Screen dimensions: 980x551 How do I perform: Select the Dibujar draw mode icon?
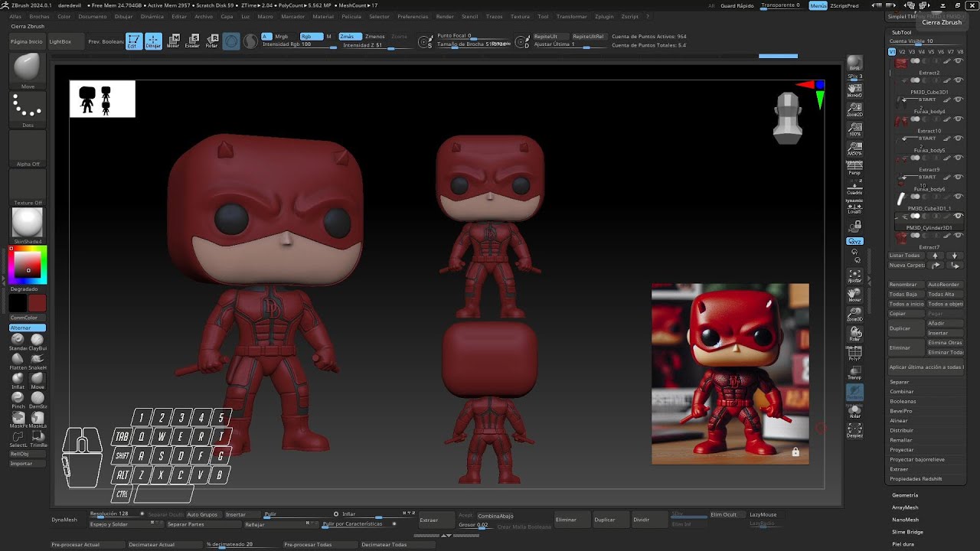coord(153,41)
